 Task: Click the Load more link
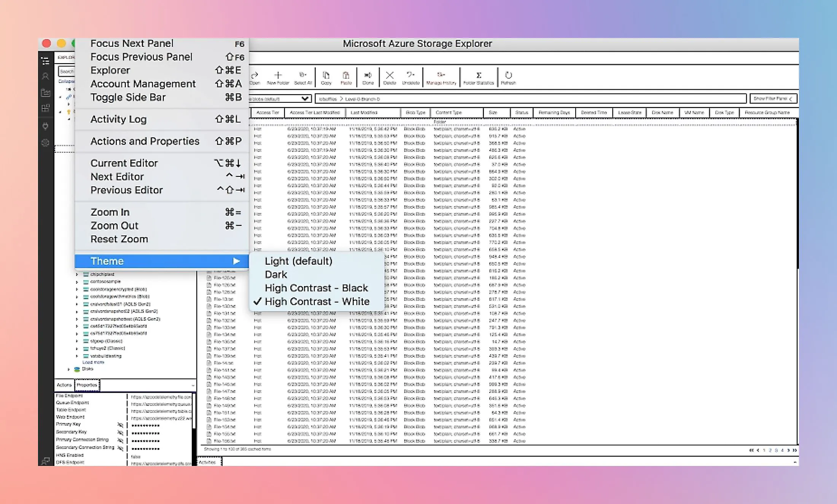tap(93, 362)
